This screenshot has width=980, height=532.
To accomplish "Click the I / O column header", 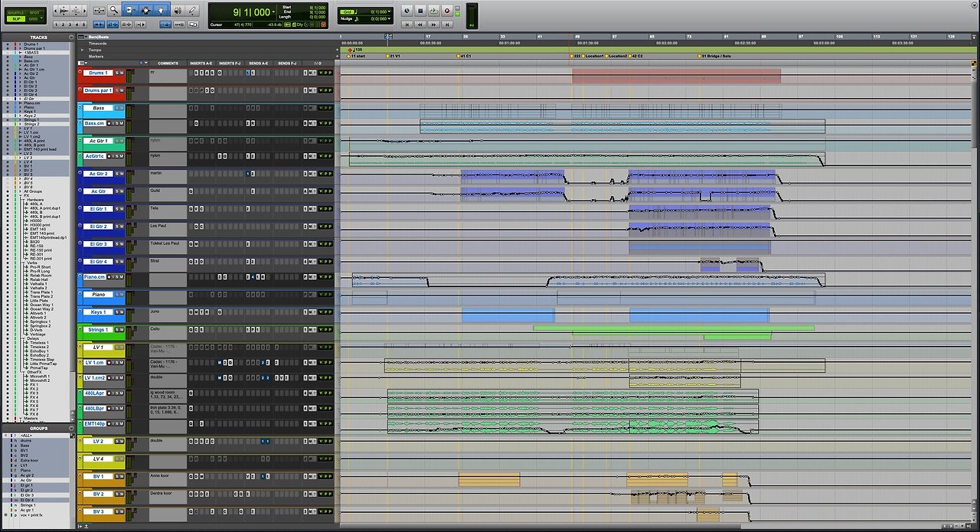I will point(318,63).
